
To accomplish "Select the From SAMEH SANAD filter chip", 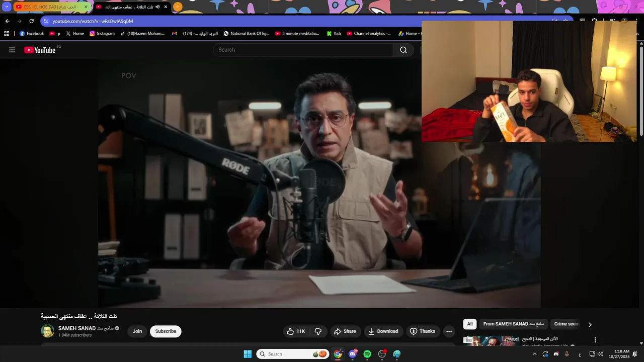I will 514,324.
